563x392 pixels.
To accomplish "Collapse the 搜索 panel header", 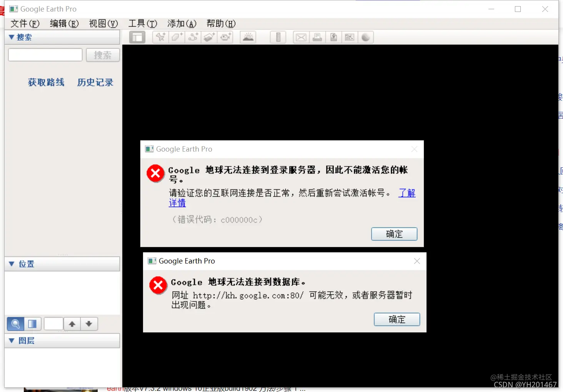I will pyautogui.click(x=62, y=37).
